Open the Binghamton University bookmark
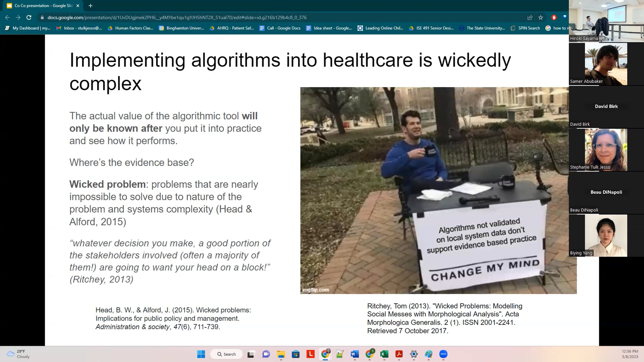Viewport: 644px width, 362px height. click(181, 28)
